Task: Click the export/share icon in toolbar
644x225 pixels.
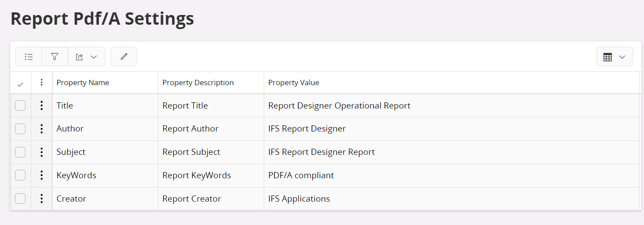Action: click(x=79, y=57)
